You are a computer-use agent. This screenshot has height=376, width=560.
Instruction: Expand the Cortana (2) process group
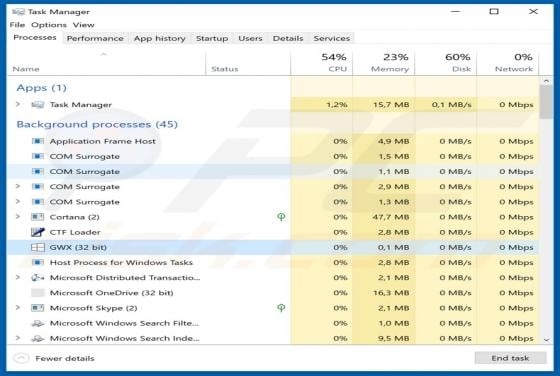18,216
